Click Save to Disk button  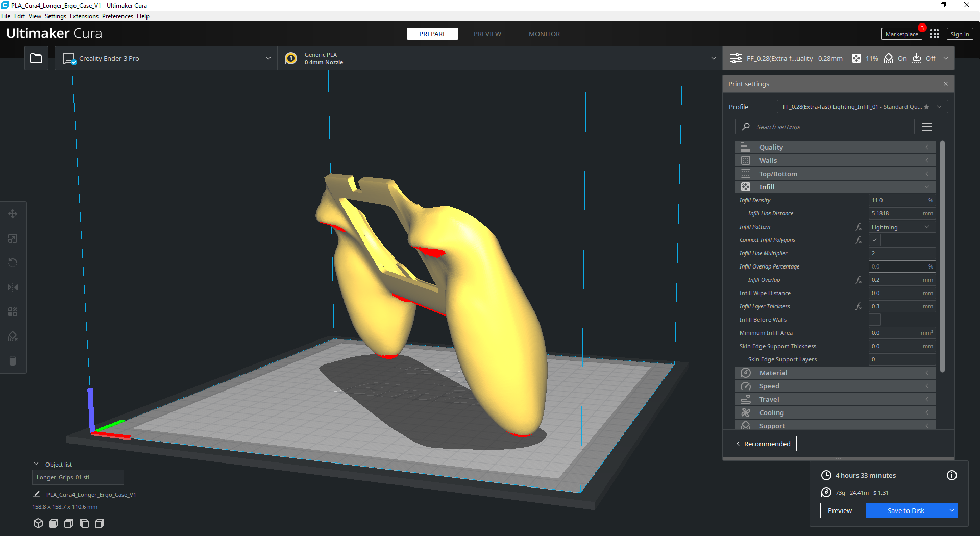coord(906,510)
